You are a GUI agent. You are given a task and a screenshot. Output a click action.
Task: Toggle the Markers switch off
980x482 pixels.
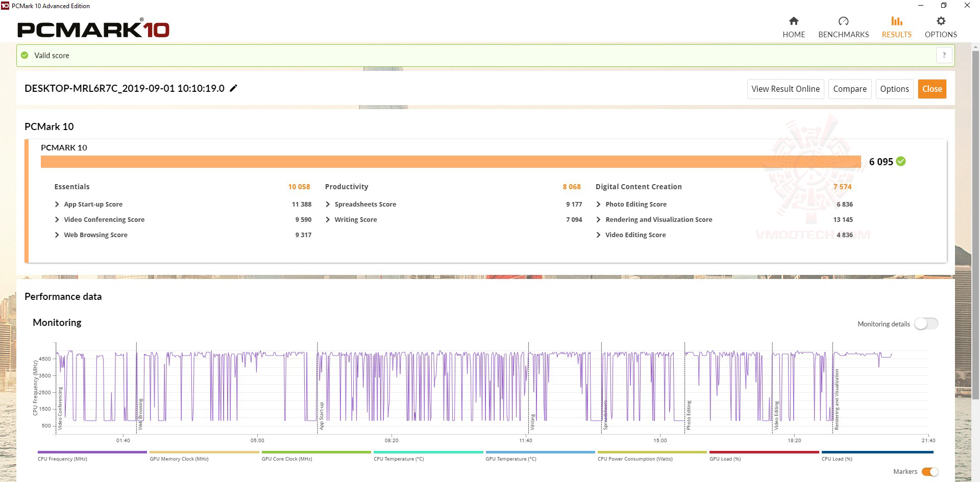point(930,472)
